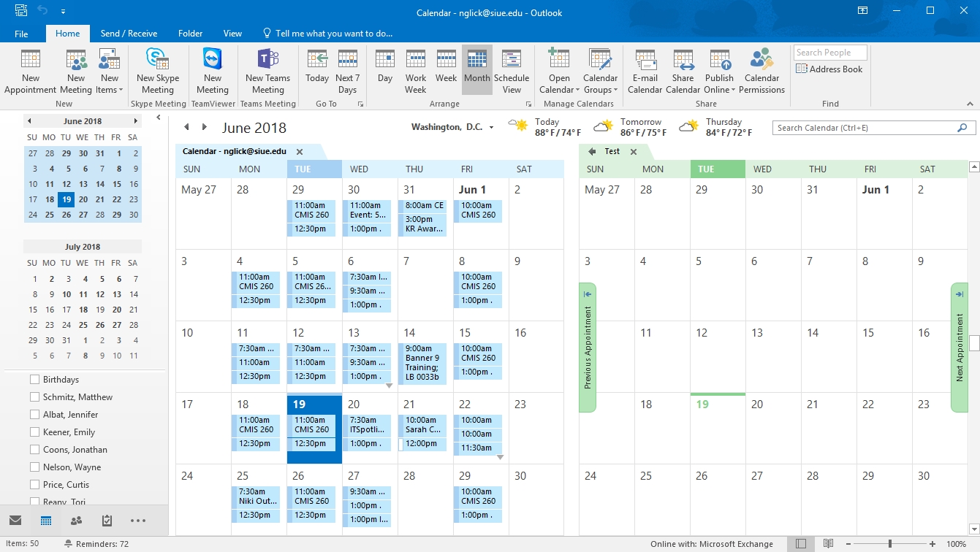This screenshot has height=552, width=980.
Task: Check the Schmitz, Matthew calendar
Action: [34, 397]
